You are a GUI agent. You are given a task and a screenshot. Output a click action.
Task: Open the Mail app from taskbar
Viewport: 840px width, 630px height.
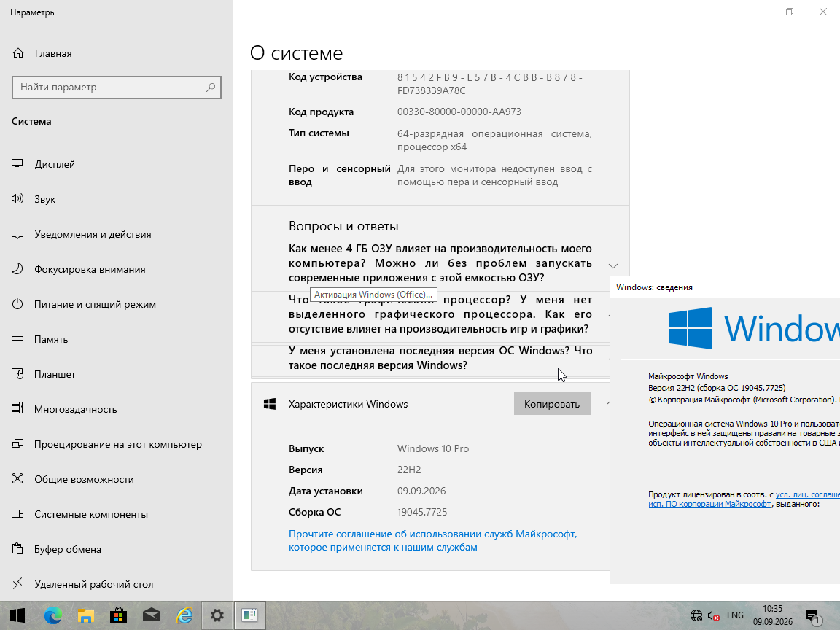coord(152,615)
